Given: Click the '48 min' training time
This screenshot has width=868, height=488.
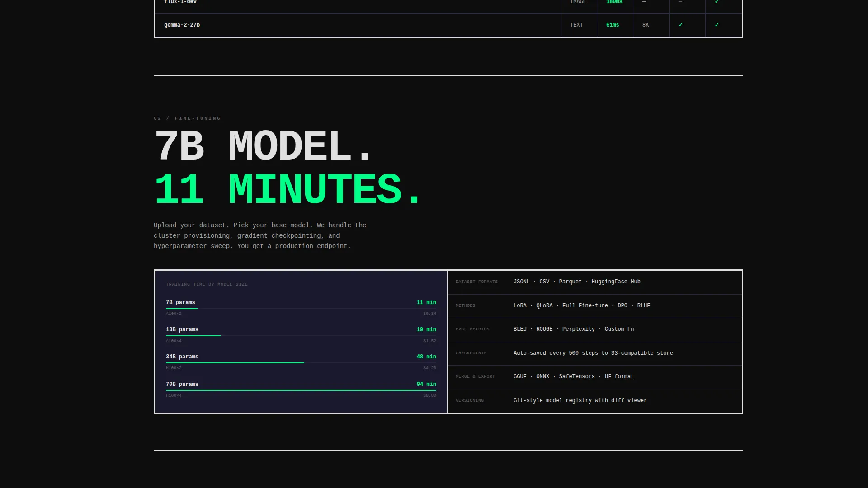Looking at the screenshot, I should pyautogui.click(x=426, y=357).
